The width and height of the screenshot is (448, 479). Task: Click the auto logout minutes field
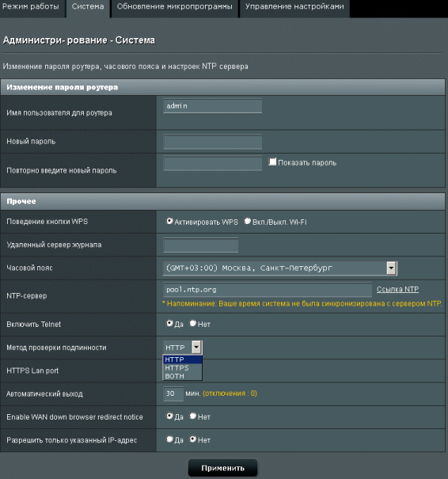pos(173,393)
